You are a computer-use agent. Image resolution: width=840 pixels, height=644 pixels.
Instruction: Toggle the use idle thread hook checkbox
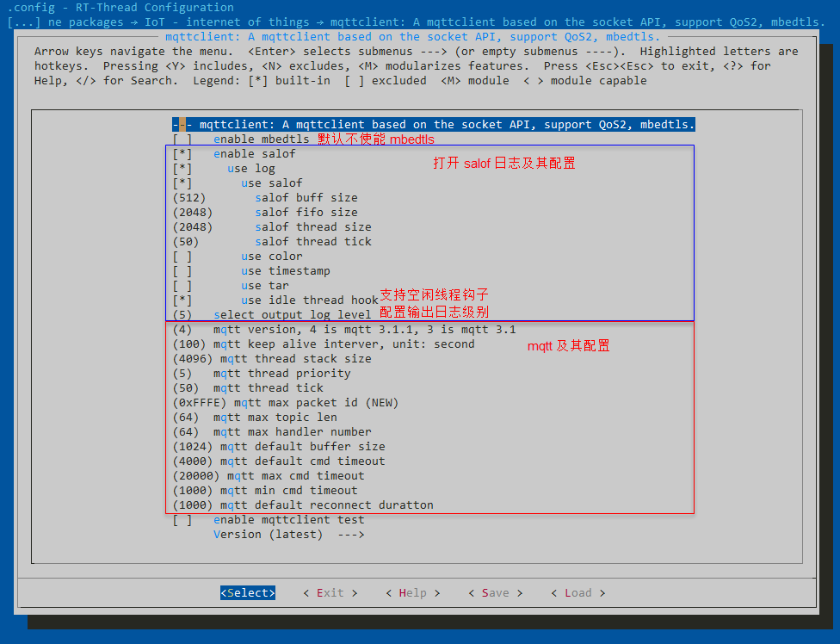tap(182, 300)
